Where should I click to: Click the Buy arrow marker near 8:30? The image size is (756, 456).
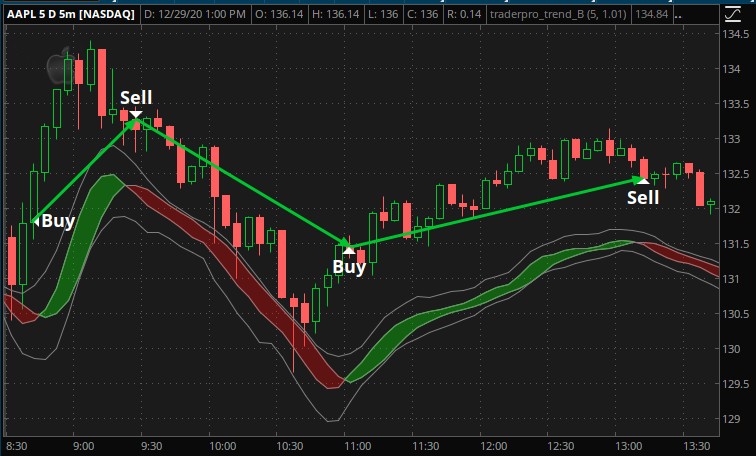36,221
